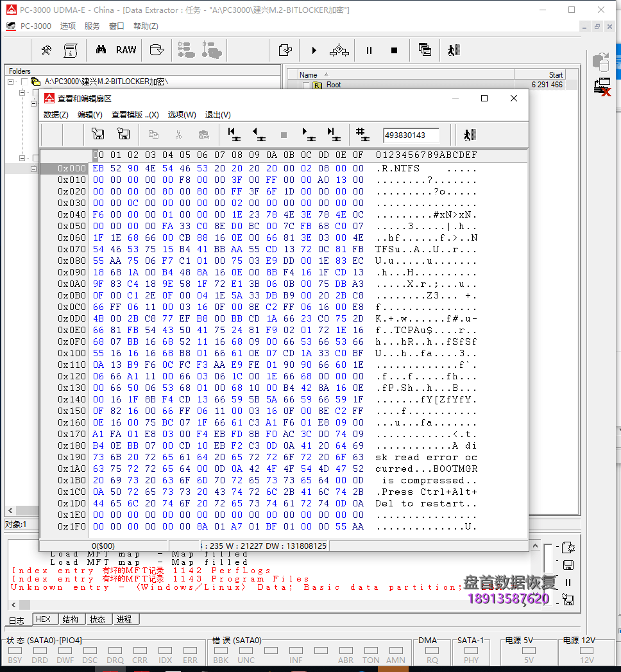This screenshot has height=672, width=621.
Task: Stop the task with the square icon
Action: [x=395, y=51]
